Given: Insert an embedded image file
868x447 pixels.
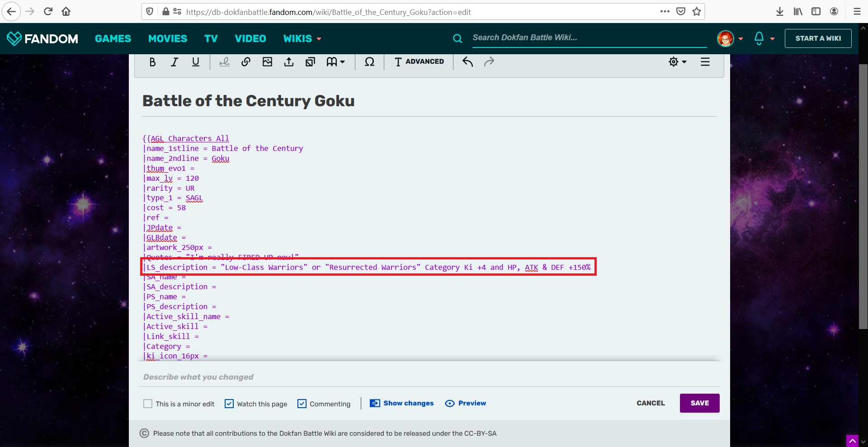Looking at the screenshot, I should [268, 62].
